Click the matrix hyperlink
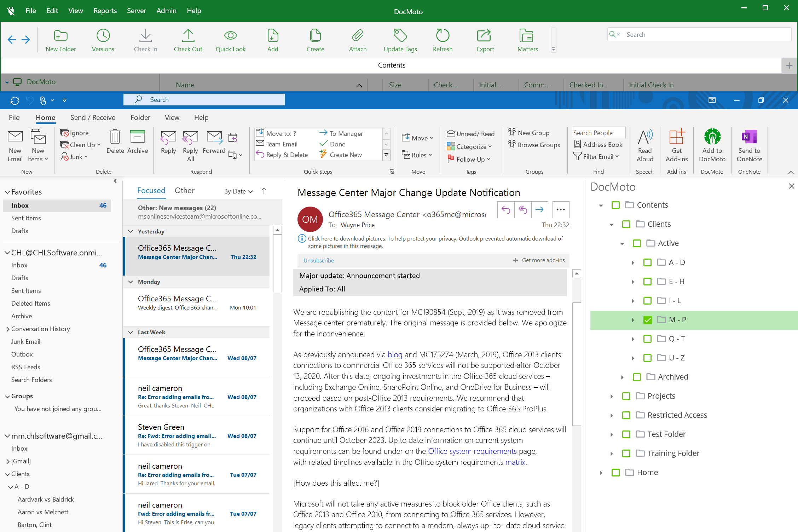This screenshot has width=798, height=532. [x=515, y=462]
